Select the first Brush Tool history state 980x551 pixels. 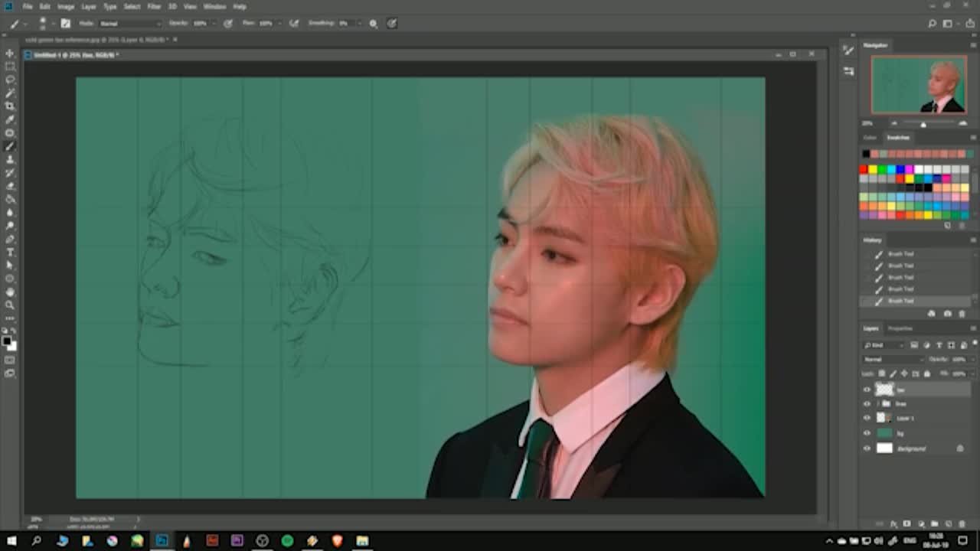916,254
